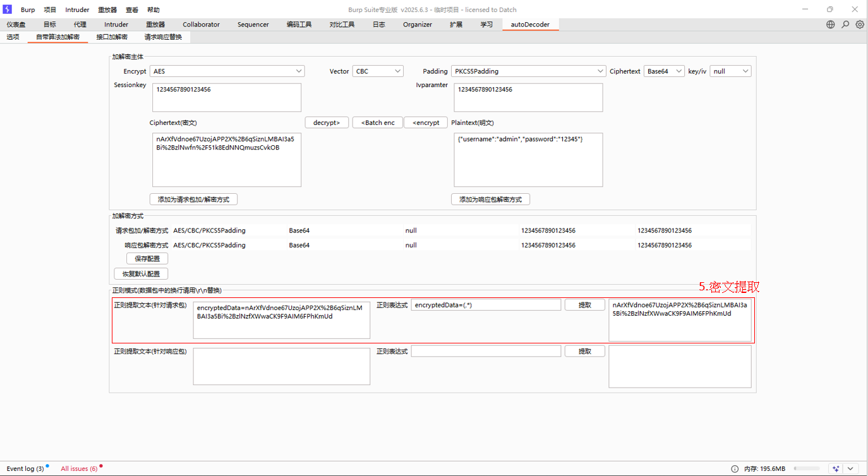Switch to the Organizer tab

click(418, 25)
